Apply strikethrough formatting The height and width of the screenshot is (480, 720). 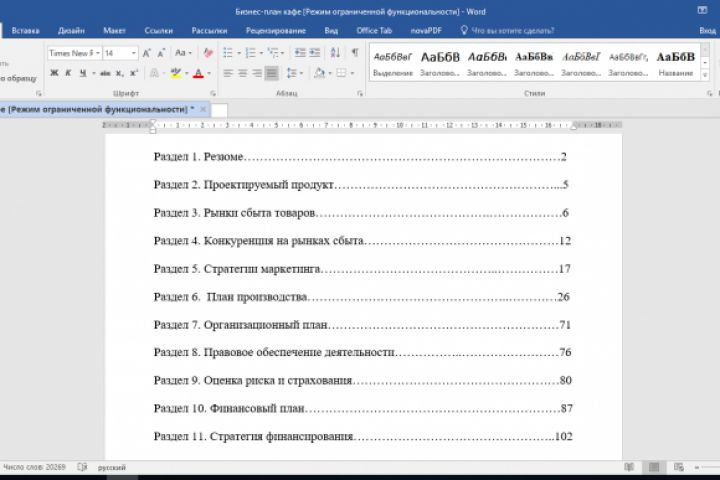tap(105, 73)
